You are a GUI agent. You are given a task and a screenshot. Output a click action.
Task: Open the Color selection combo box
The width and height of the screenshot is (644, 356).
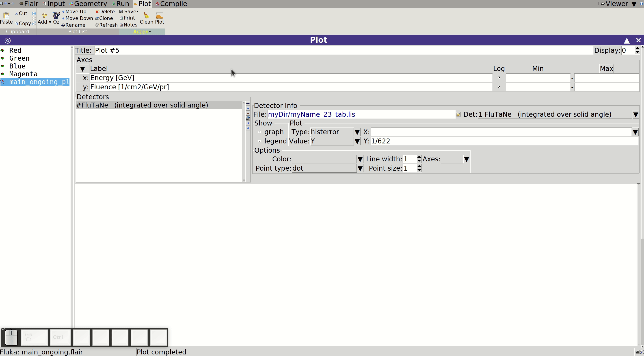(x=328, y=159)
